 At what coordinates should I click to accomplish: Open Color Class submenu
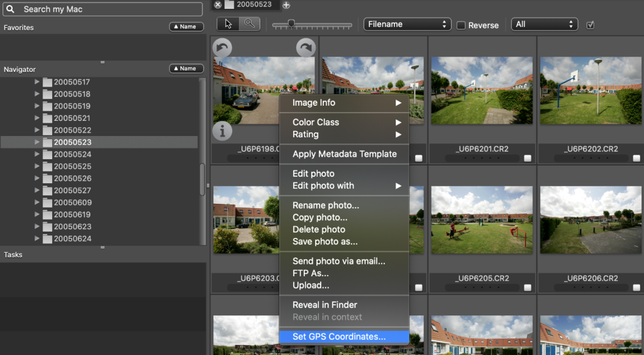coord(344,122)
